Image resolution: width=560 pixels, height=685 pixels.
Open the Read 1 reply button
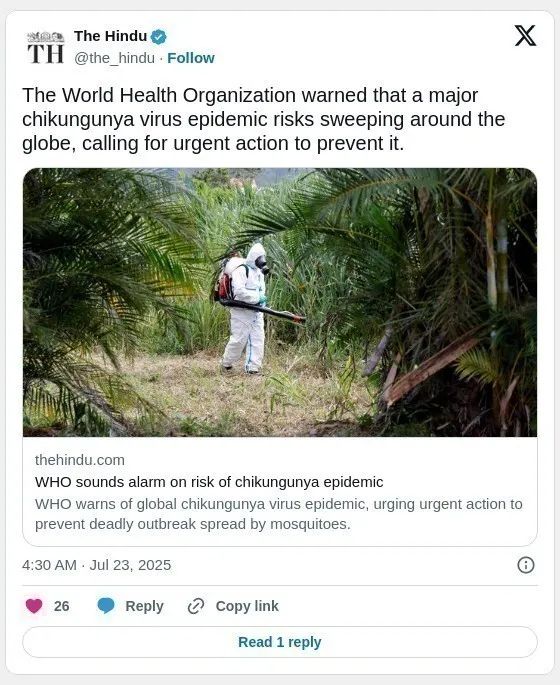(x=280, y=642)
